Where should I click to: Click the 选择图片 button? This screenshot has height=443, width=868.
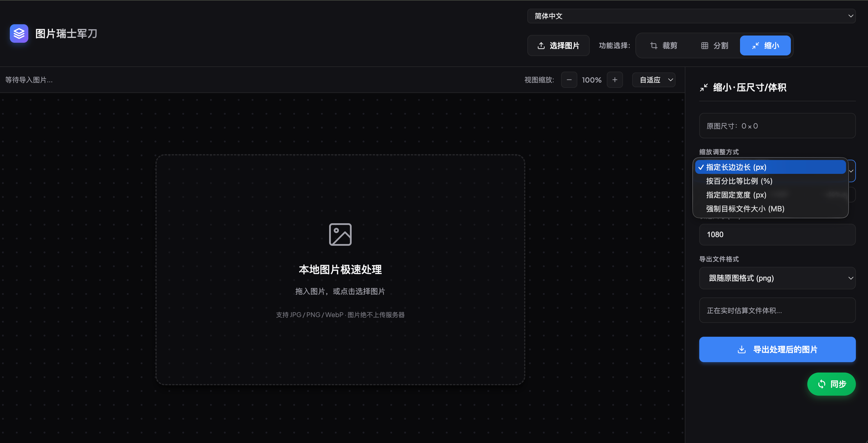pos(558,45)
